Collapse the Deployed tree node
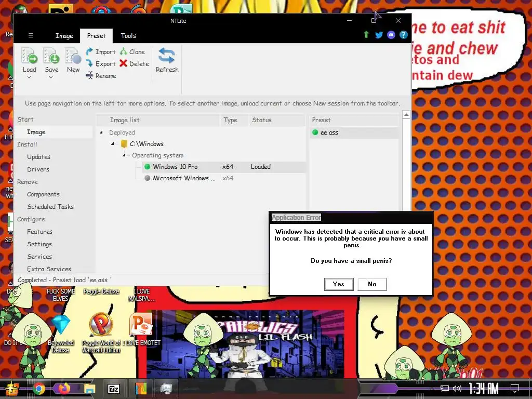This screenshot has width=532, height=399. (x=101, y=132)
